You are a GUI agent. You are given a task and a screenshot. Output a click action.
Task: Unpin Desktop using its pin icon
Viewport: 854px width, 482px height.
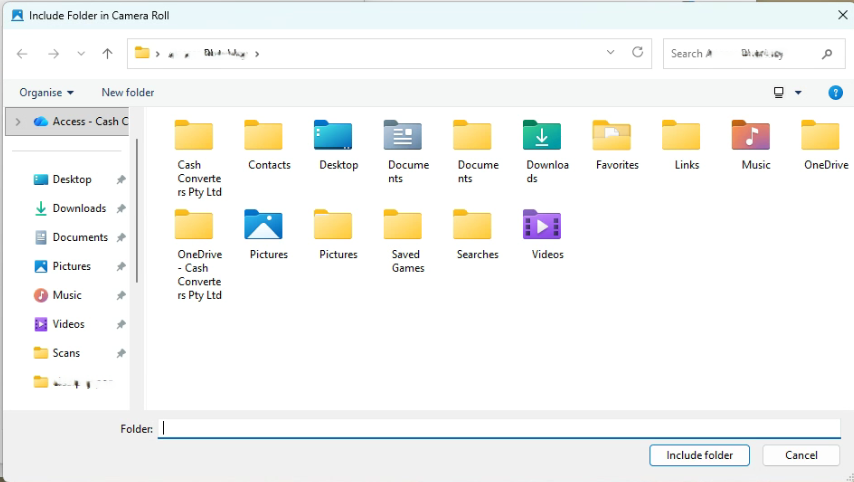click(x=121, y=179)
